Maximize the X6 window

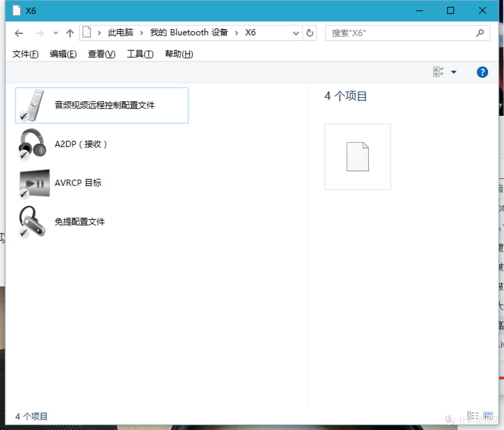(x=451, y=11)
